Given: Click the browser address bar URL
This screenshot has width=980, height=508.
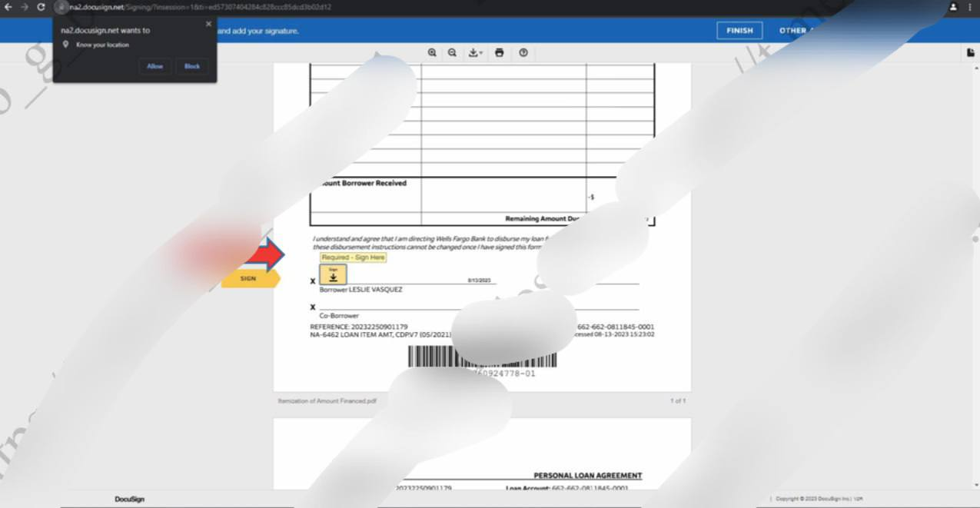Looking at the screenshot, I should (x=200, y=7).
